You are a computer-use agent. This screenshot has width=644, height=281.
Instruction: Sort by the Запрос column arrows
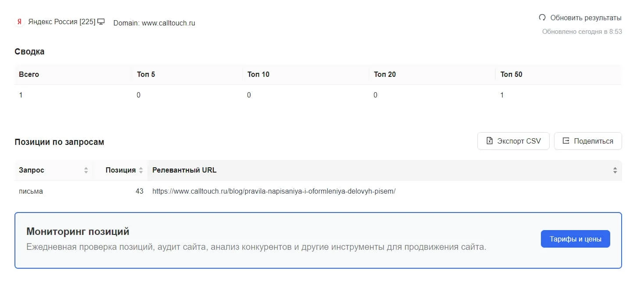point(86,170)
